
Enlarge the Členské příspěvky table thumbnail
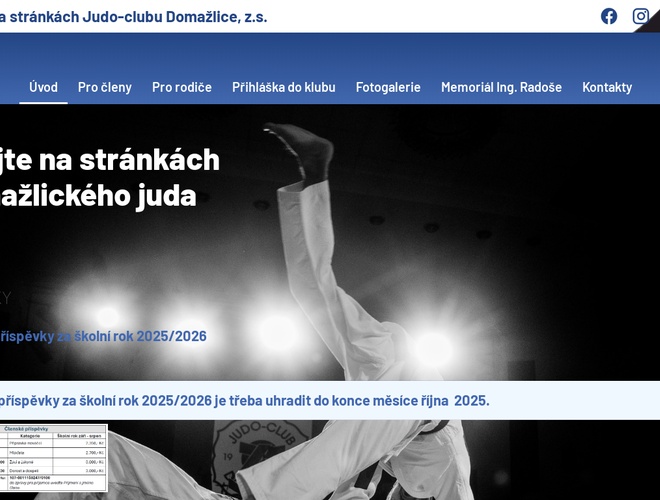(x=53, y=458)
